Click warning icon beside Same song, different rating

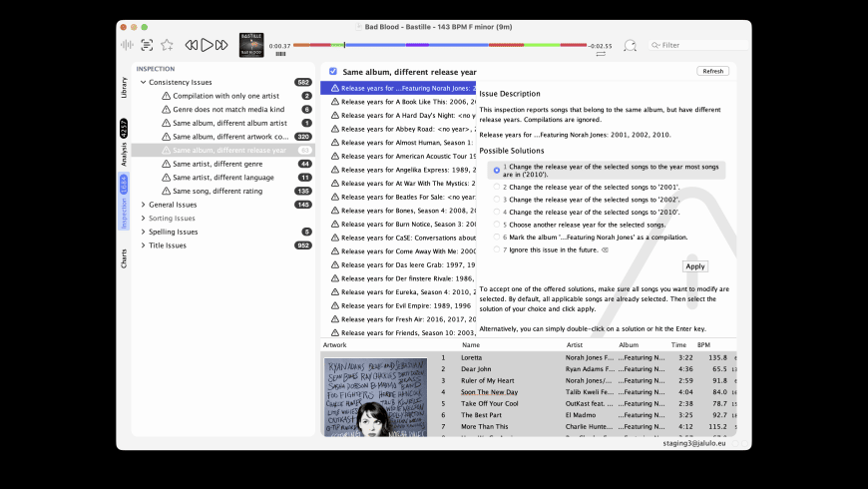point(166,191)
